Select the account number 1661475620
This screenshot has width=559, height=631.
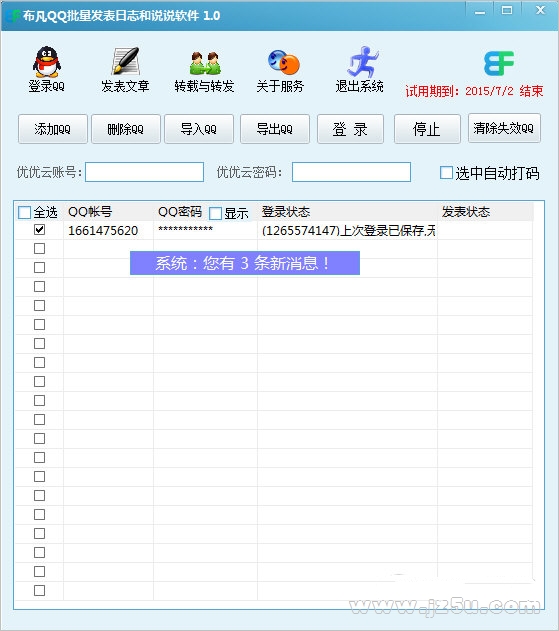(103, 231)
